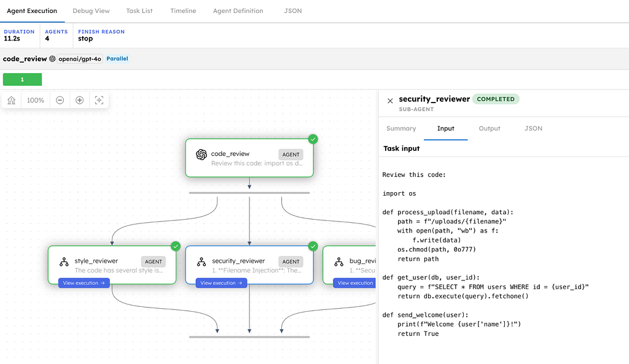The width and height of the screenshot is (629, 364).
Task: Open the Summary tab in side panel
Action: [x=401, y=129]
